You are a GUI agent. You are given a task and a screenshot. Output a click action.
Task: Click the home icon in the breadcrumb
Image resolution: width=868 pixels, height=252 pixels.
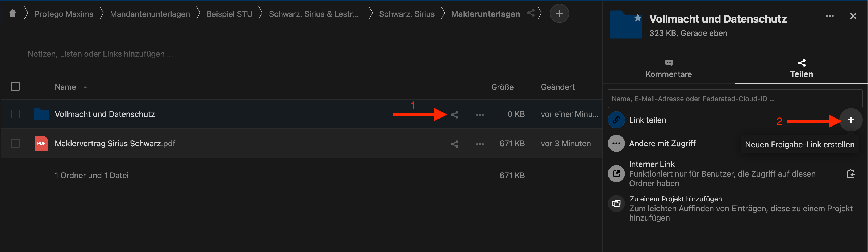tap(13, 13)
